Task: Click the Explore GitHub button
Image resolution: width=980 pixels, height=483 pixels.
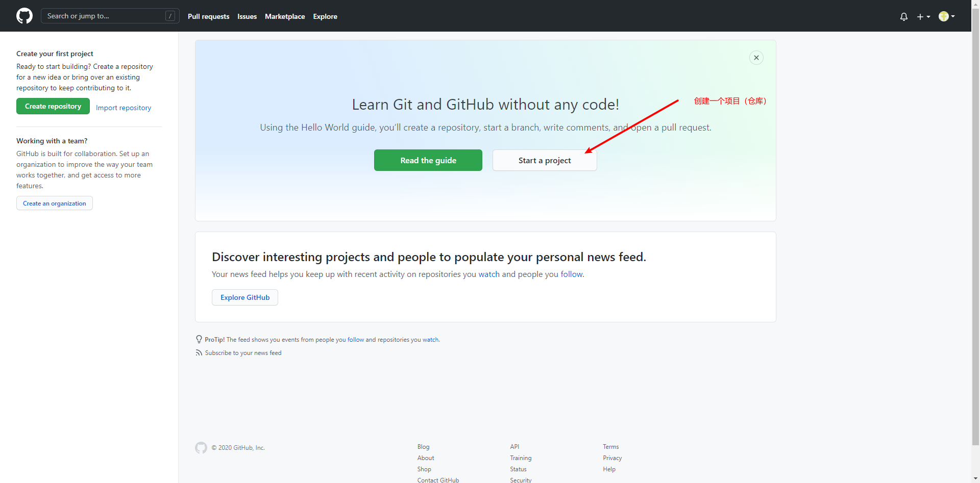Action: pos(245,297)
